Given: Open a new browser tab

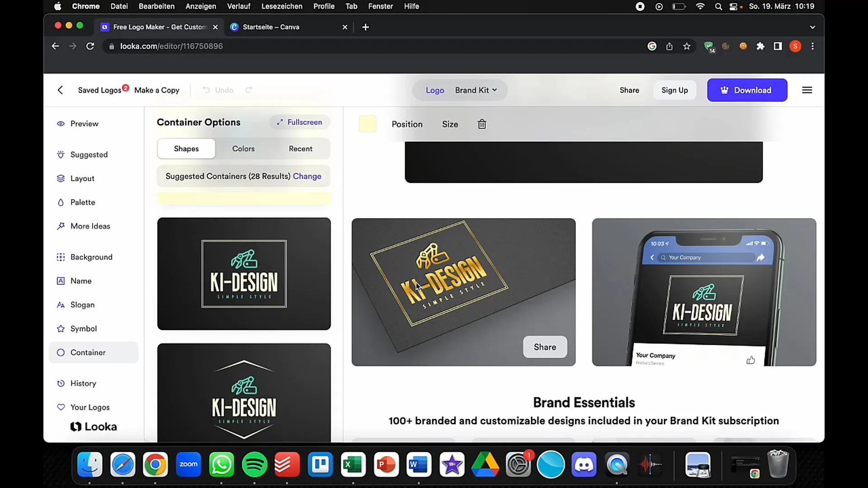Looking at the screenshot, I should tap(366, 27).
